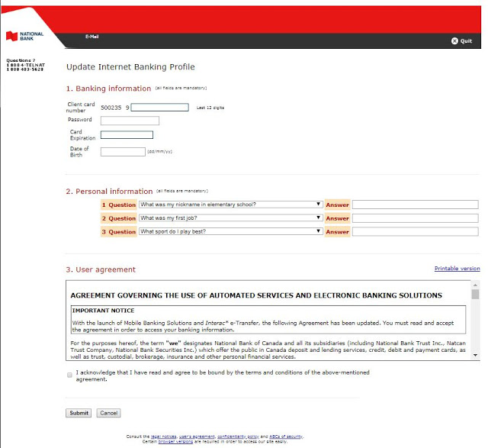Click the 1. Banking information heading

click(108, 89)
